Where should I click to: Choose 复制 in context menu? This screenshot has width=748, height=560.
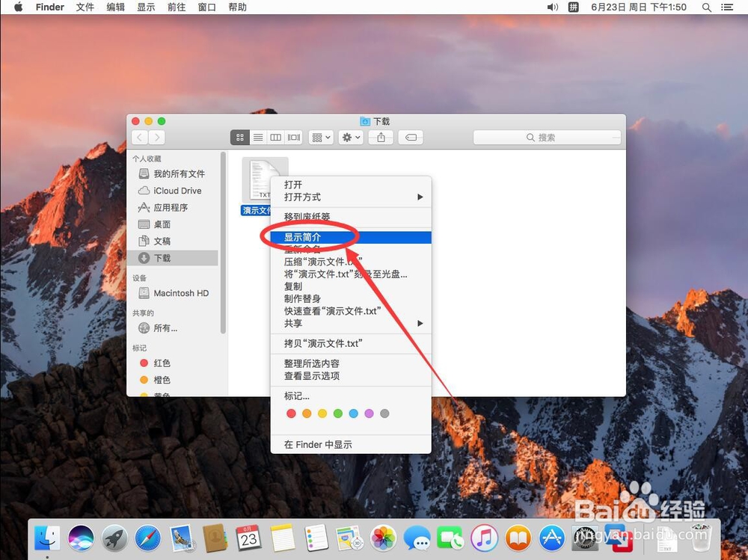[351, 286]
